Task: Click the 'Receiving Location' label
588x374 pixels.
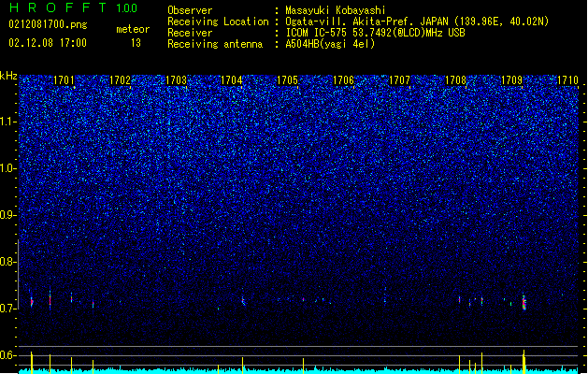Action: pyautogui.click(x=218, y=22)
